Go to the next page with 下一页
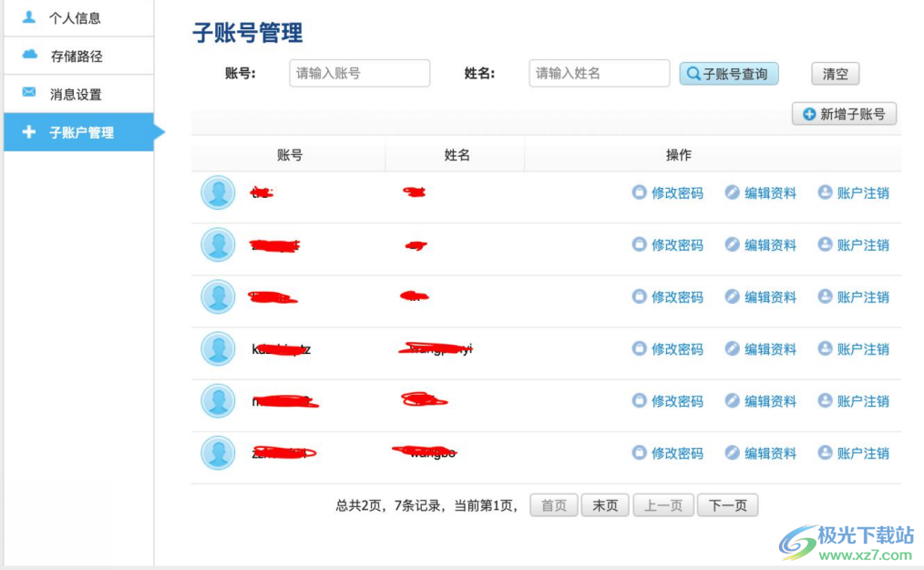 point(727,505)
